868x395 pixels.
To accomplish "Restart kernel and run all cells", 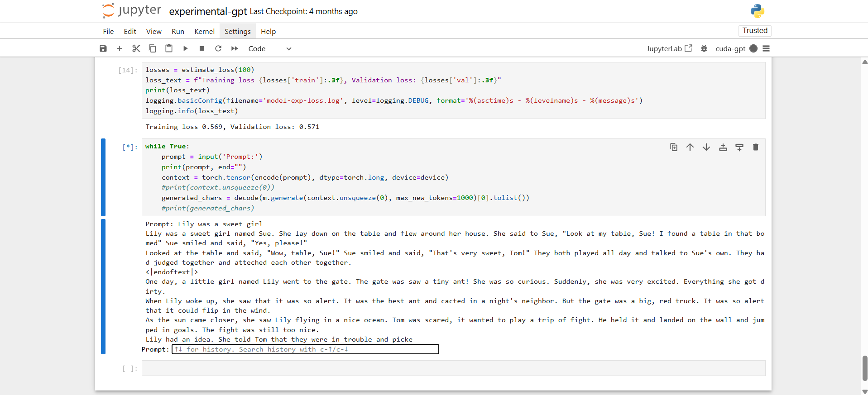I will click(235, 48).
